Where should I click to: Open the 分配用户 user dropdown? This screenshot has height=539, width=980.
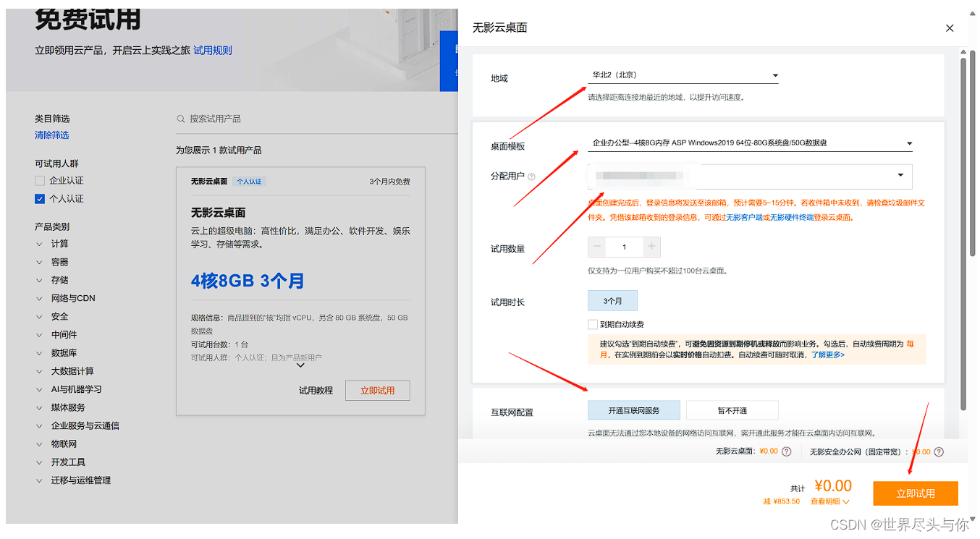coord(750,176)
